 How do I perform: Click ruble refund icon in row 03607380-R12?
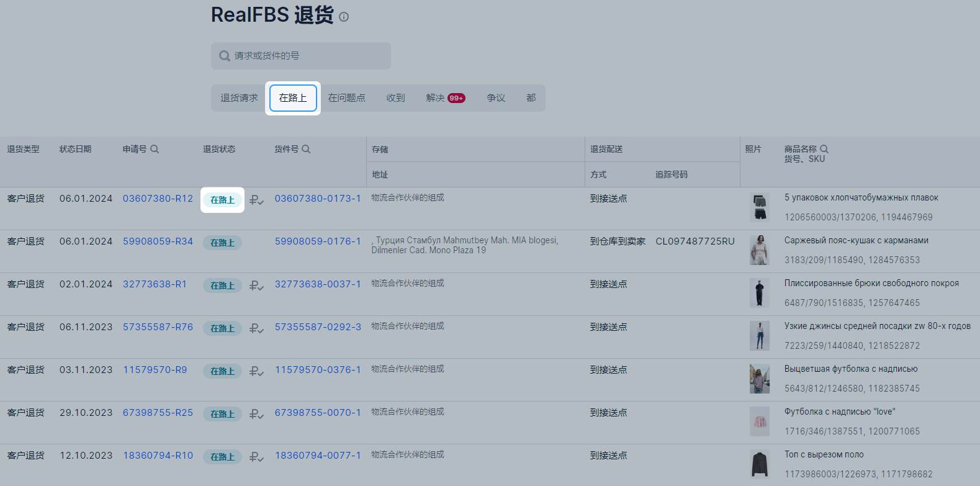[x=256, y=200]
